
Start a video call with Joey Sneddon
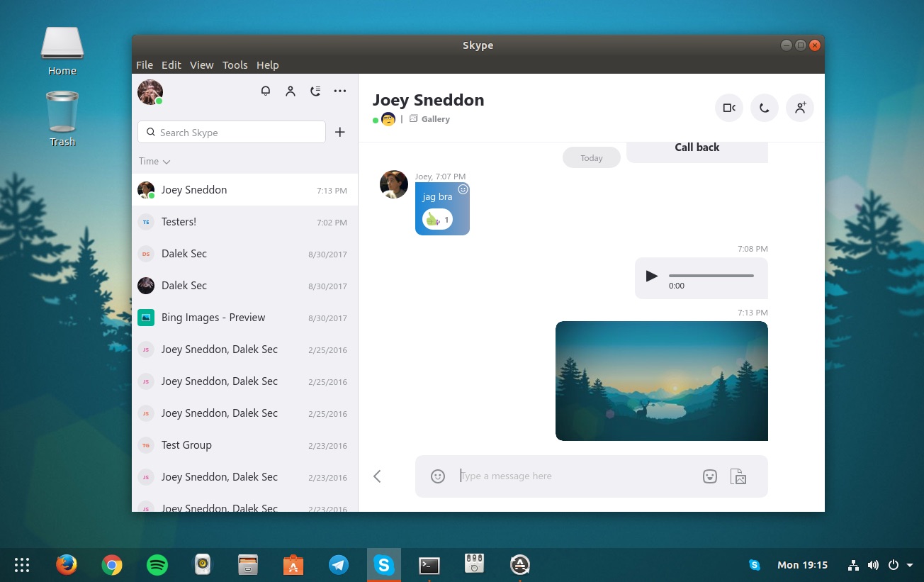728,107
